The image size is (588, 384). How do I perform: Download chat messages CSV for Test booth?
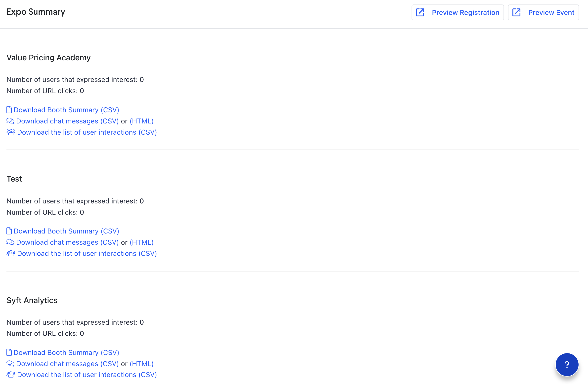click(67, 242)
